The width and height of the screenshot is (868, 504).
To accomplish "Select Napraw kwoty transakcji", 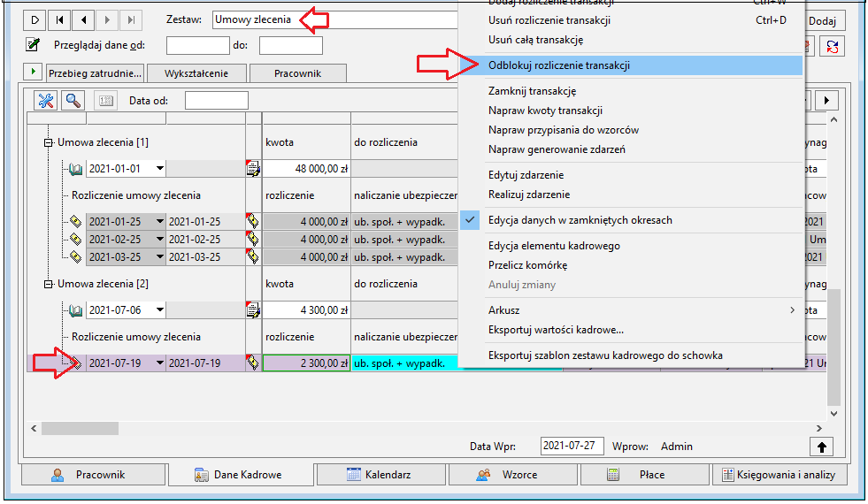I will click(x=631, y=111).
